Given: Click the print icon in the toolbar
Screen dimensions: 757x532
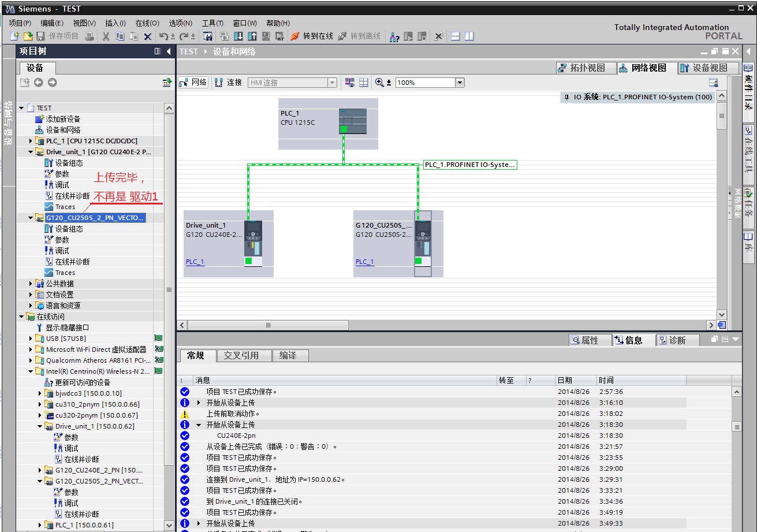Looking at the screenshot, I should [90, 36].
